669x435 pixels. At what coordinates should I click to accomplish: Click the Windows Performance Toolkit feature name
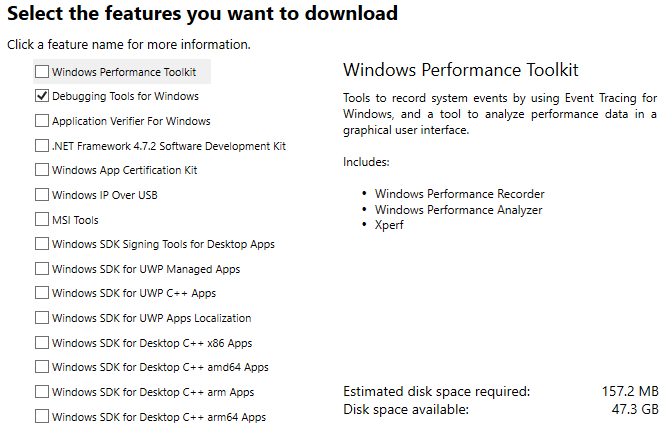pyautogui.click(x=124, y=72)
